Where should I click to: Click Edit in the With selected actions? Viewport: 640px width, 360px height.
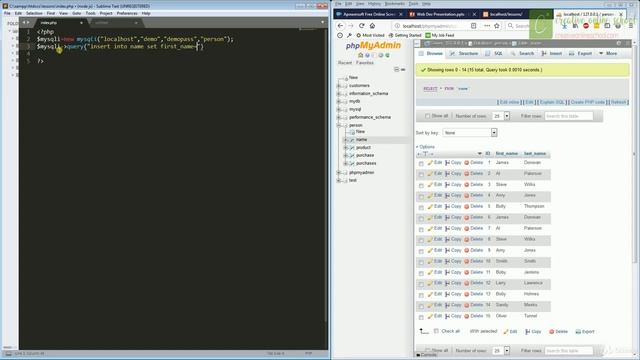(x=510, y=331)
